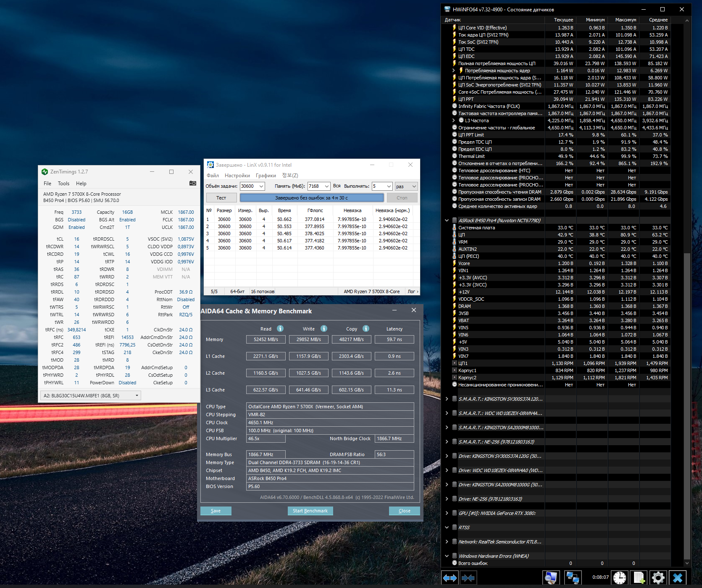Open the раз units dropdown in LinX
This screenshot has height=588, width=702.
click(406, 186)
